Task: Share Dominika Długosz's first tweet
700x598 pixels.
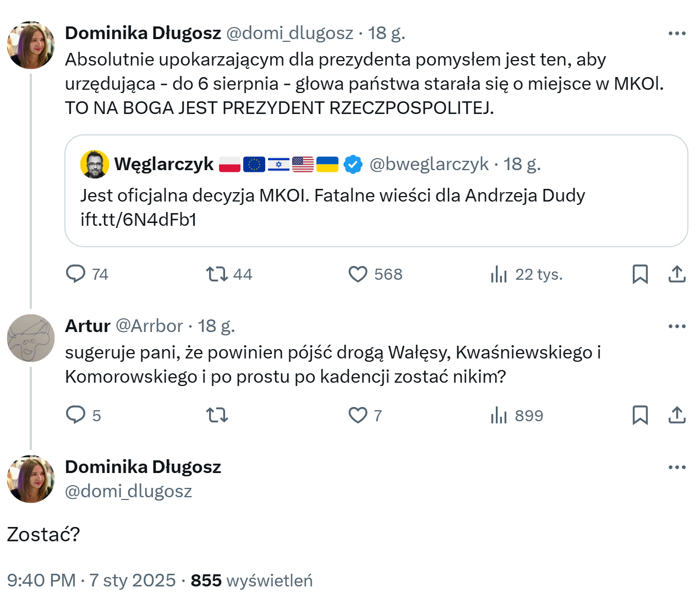Action: 677,274
